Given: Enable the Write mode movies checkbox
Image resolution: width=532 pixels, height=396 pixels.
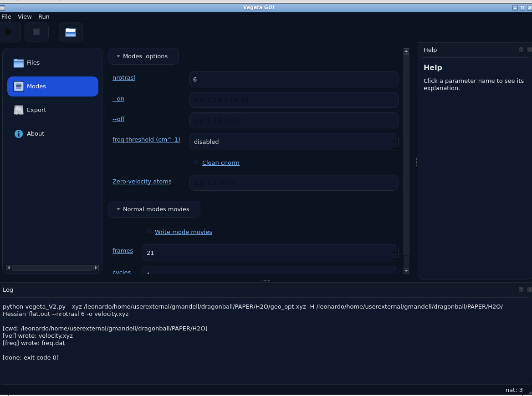Looking at the screenshot, I should tap(148, 232).
